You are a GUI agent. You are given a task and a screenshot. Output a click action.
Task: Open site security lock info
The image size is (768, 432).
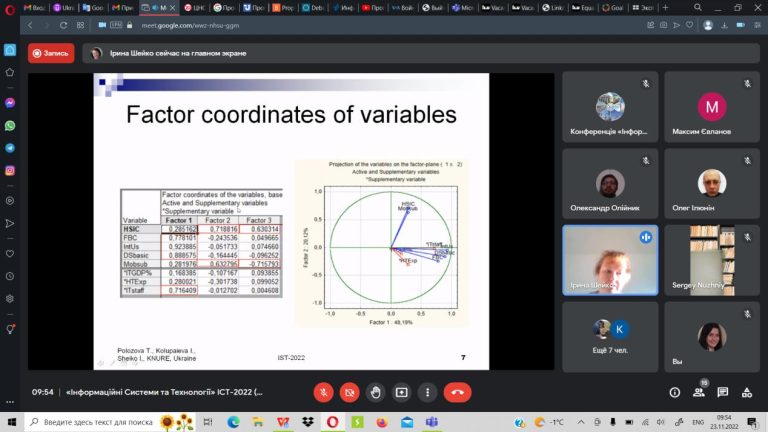[129, 25]
